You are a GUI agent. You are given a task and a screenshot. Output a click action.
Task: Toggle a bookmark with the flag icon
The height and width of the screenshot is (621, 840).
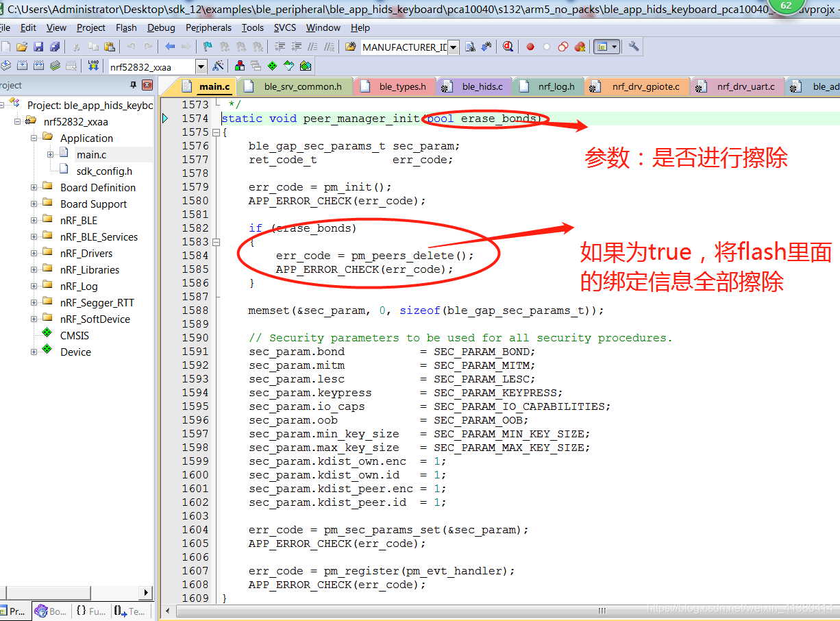point(208,47)
